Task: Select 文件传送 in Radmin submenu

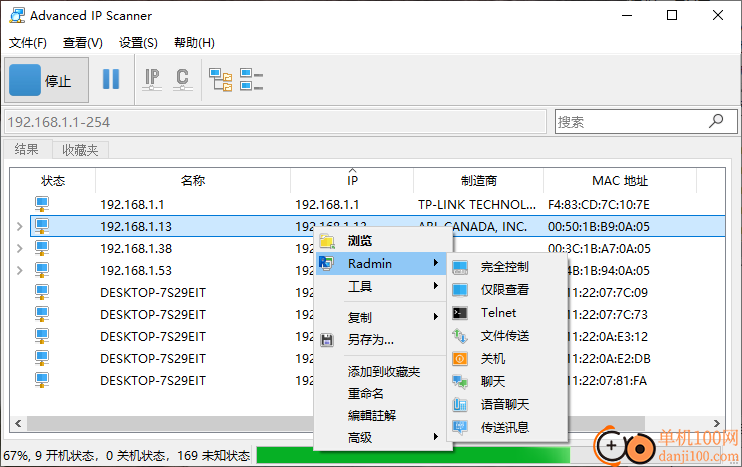Action: click(x=507, y=336)
